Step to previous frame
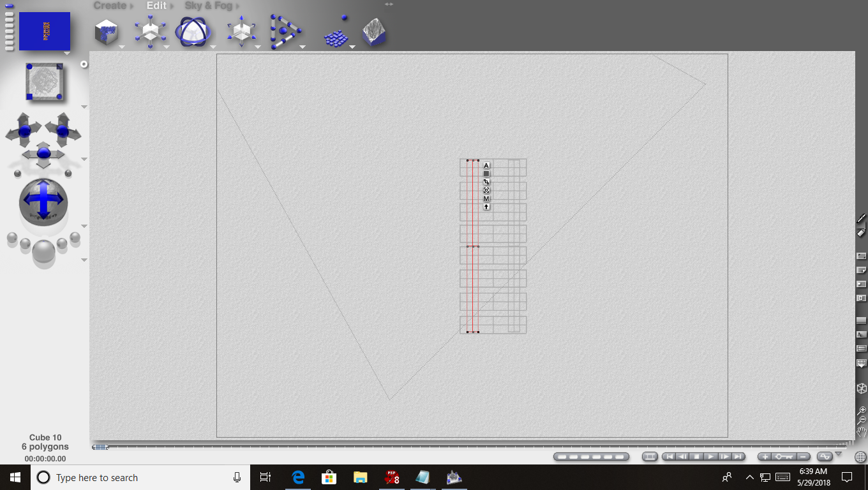868x490 pixels. click(x=683, y=457)
